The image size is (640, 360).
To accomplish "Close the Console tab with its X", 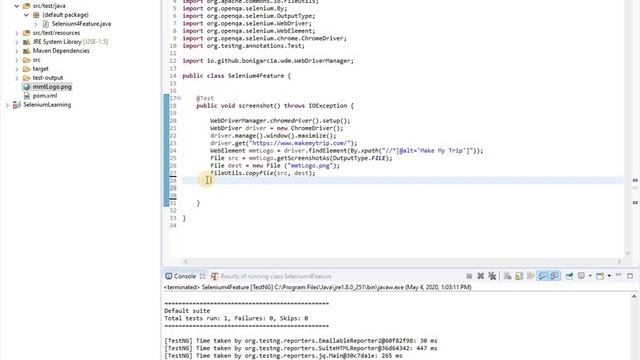I will tap(202, 276).
